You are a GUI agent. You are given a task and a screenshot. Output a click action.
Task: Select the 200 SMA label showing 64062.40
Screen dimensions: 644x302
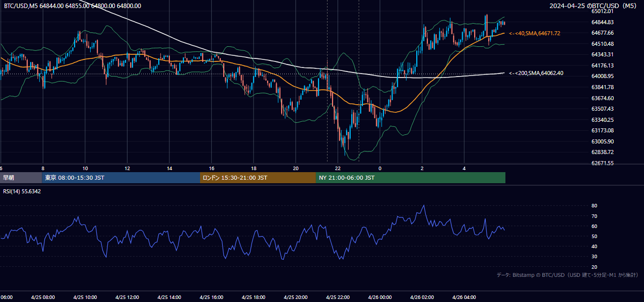pos(536,73)
